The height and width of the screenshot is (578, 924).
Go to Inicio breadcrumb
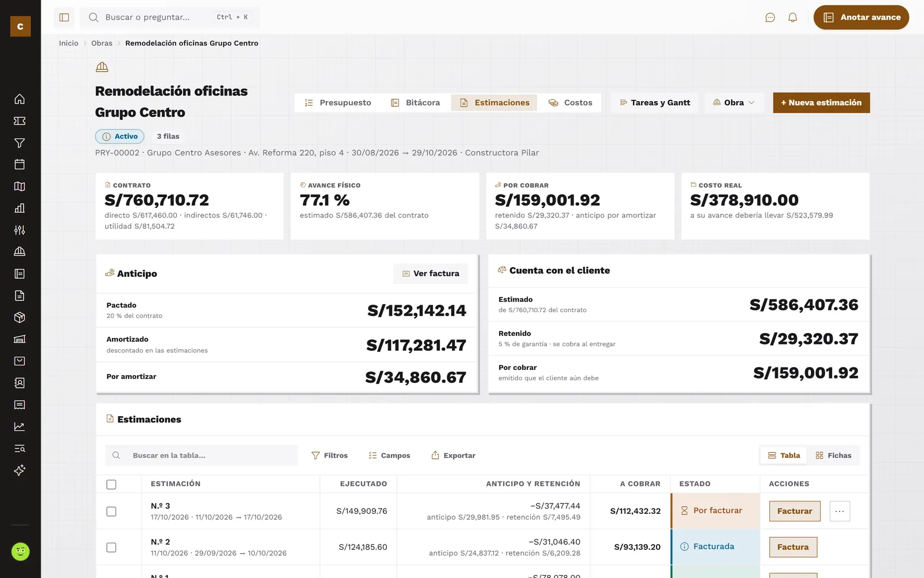pos(69,43)
